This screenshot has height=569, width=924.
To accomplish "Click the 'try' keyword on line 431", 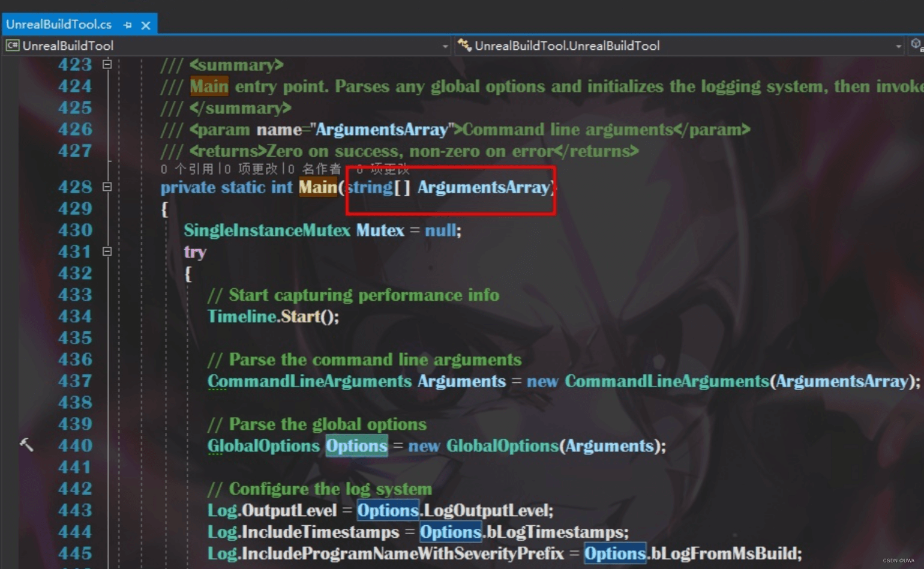I will (x=195, y=252).
